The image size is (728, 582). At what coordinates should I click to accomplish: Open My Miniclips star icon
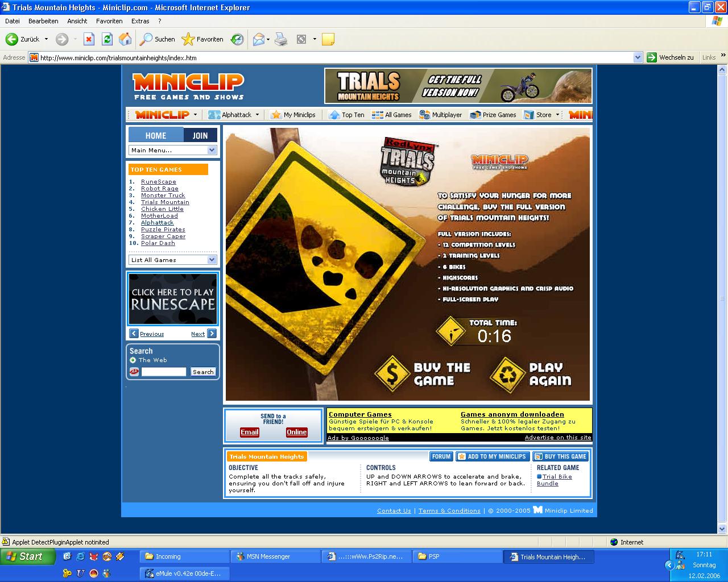click(276, 115)
